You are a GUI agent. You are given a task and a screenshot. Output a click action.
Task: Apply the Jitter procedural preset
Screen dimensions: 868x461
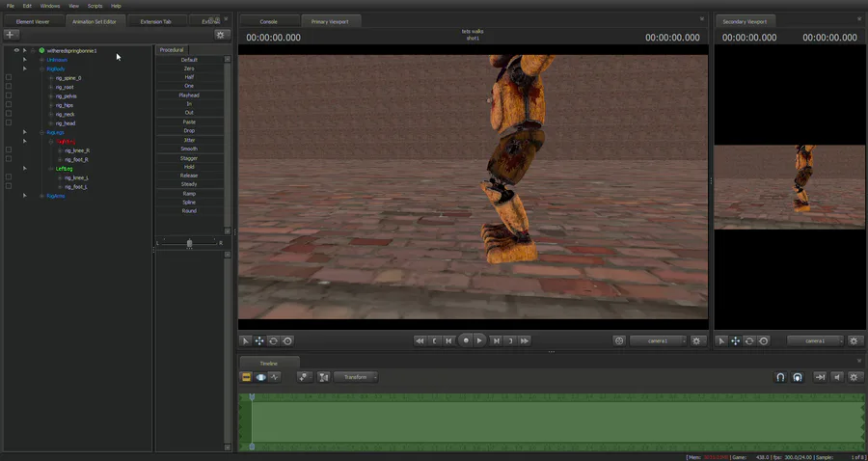[x=189, y=140]
